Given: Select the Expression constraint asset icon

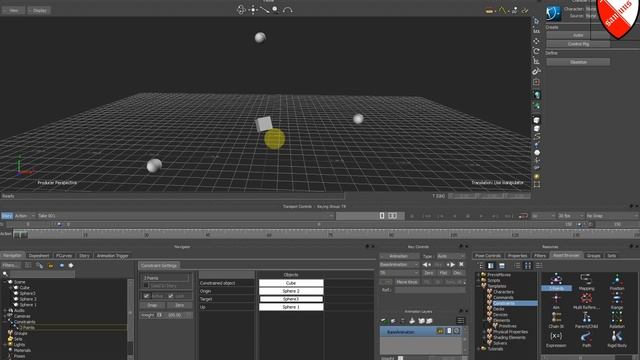Looking at the screenshot, I should click(x=556, y=336).
